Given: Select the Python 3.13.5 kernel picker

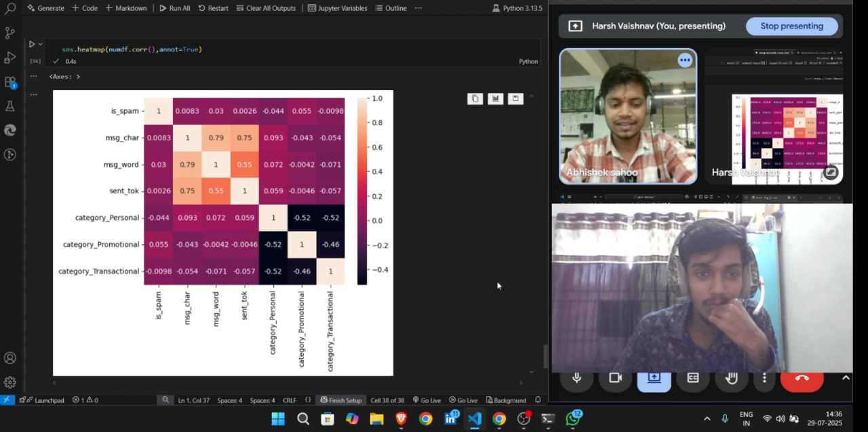Looking at the screenshot, I should pos(517,8).
